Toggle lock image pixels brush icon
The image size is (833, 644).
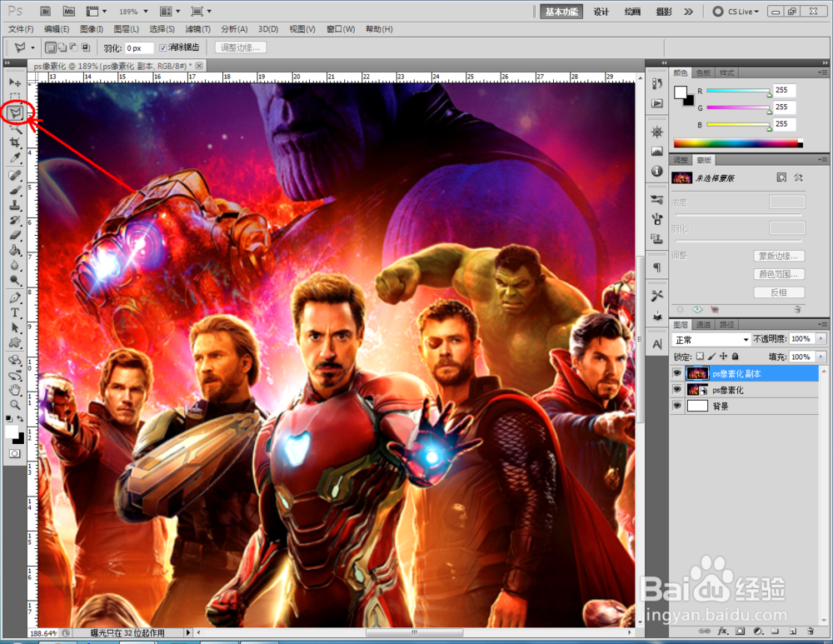(712, 357)
